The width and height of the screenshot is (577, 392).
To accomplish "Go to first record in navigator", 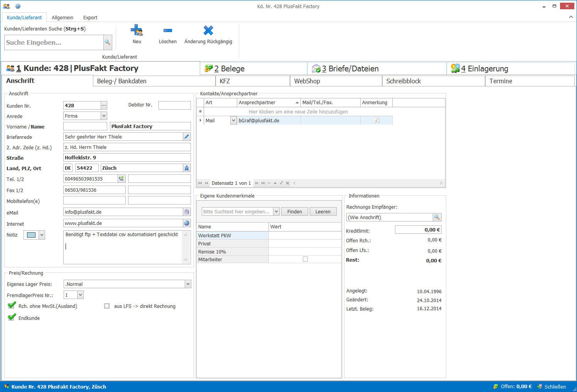I will [200, 183].
